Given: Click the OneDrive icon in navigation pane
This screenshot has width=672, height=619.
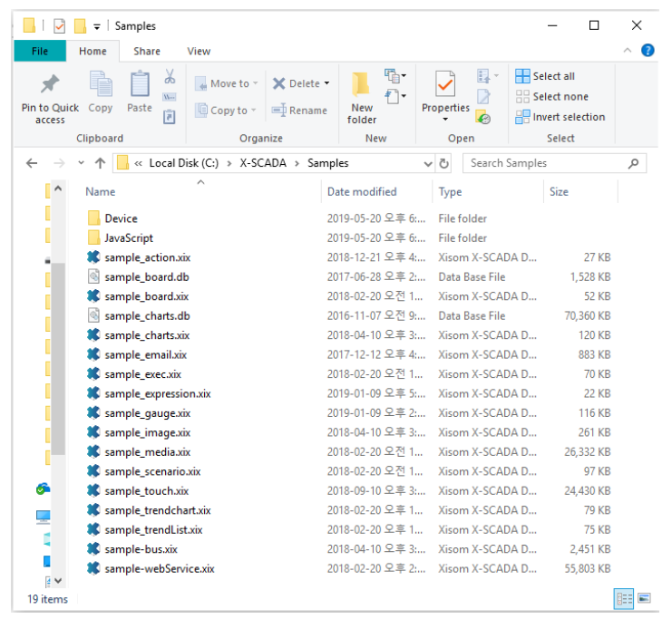Looking at the screenshot, I should coord(43,488).
